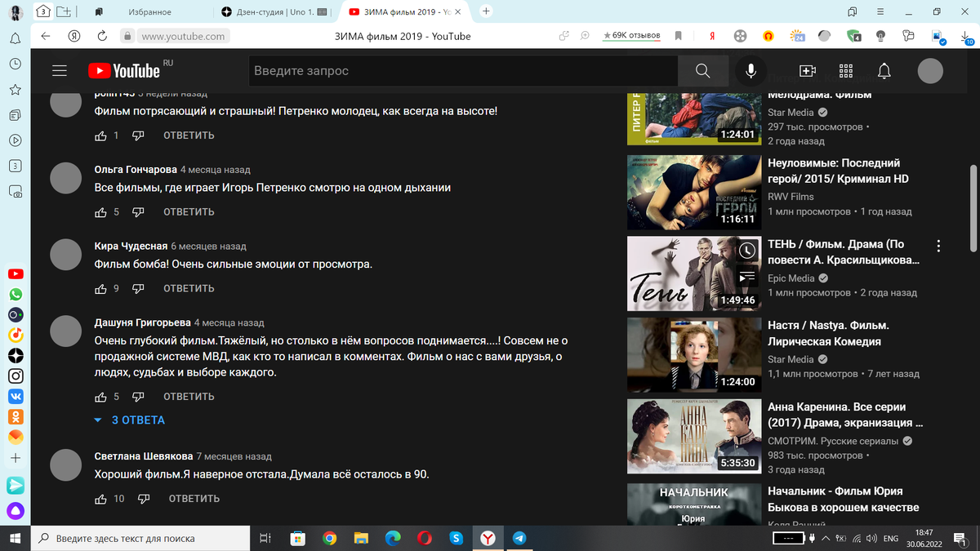Viewport: 980px width, 551px height.
Task: Open Анна Каренина video thumbnail
Action: click(x=693, y=436)
